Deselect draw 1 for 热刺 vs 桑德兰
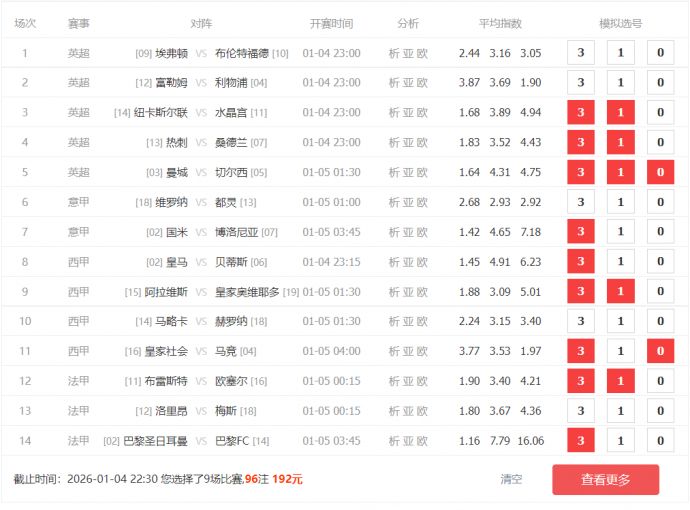The height and width of the screenshot is (510, 690). [620, 143]
